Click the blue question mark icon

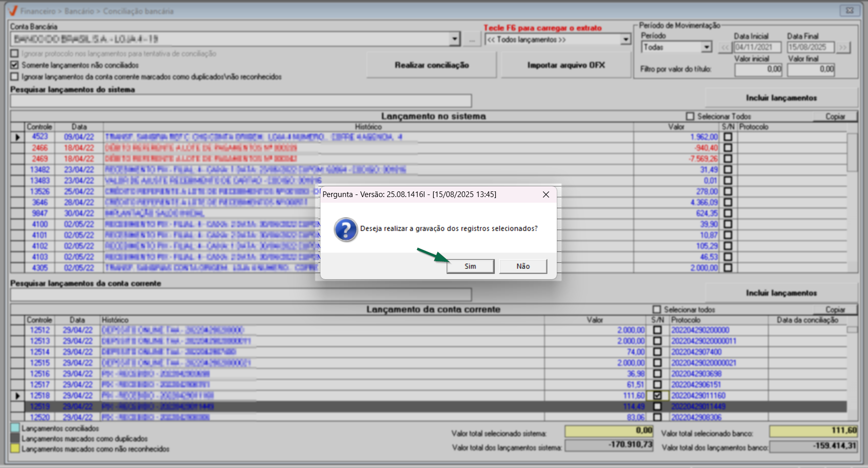(346, 229)
